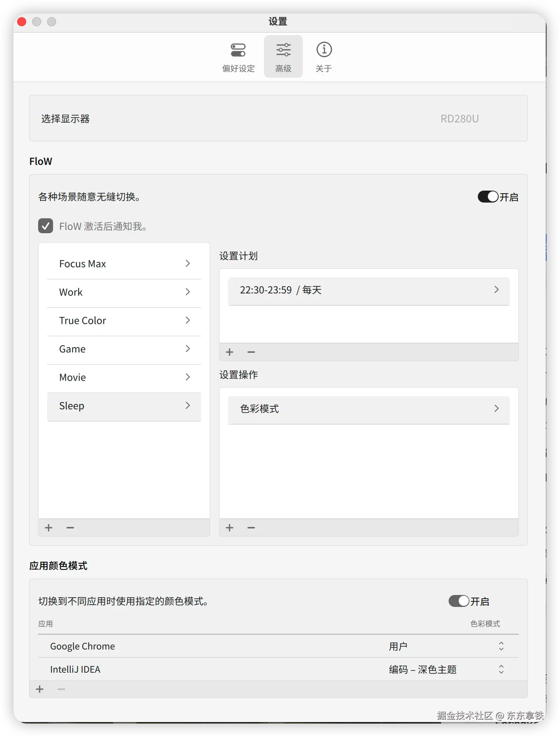Select the IntelliJ IDEA app row

278,669
